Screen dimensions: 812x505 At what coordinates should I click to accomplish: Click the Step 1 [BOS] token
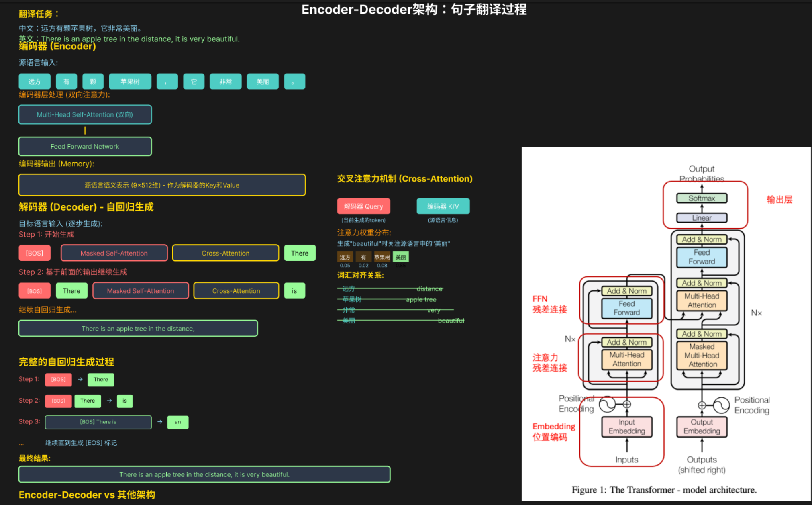35,253
